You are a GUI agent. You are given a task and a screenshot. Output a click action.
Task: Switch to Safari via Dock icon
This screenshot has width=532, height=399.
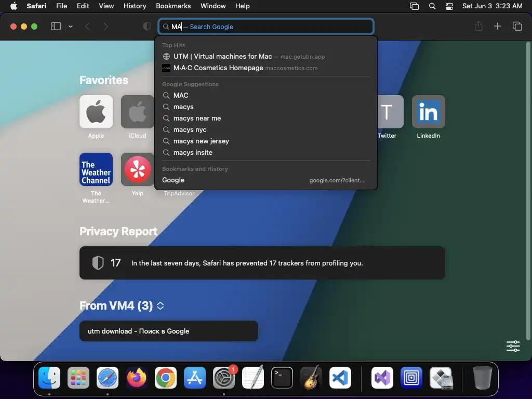[108, 378]
